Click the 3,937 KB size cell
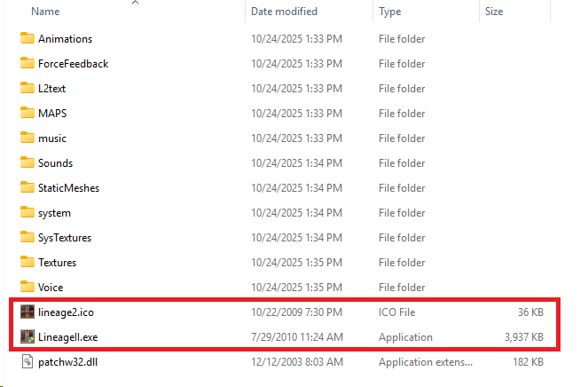 (524, 337)
